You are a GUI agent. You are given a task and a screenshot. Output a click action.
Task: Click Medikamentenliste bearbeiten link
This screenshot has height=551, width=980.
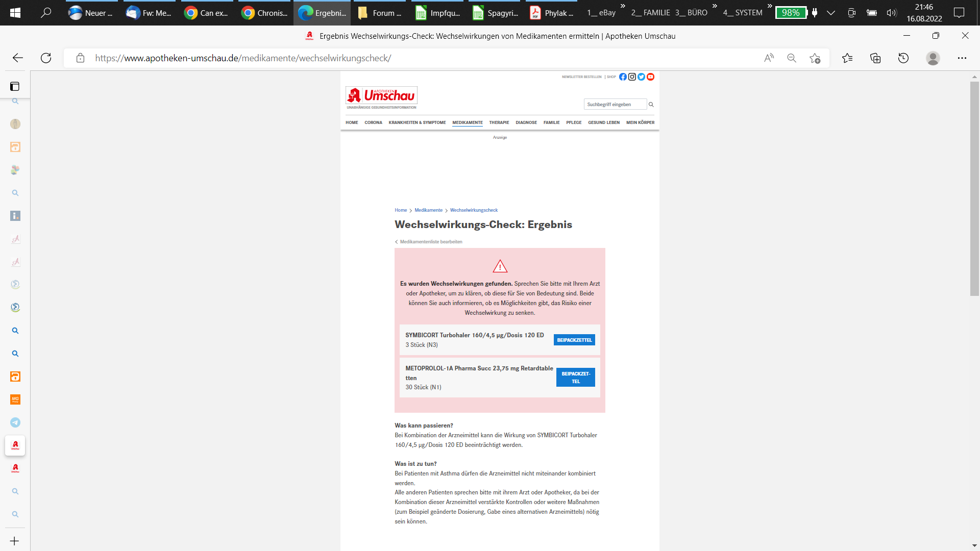click(431, 242)
